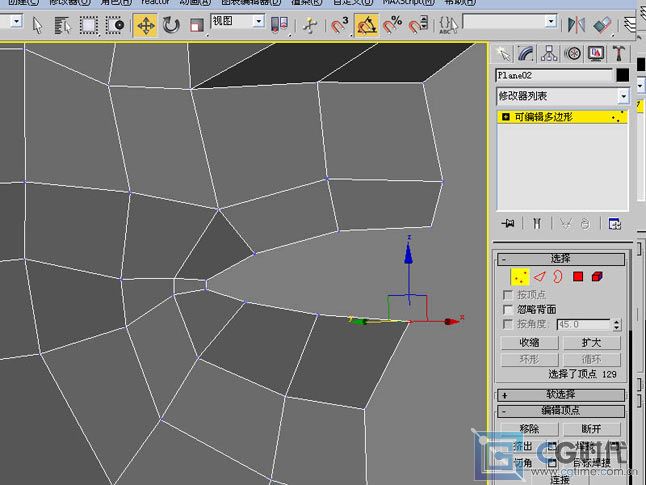This screenshot has height=485, width=646.
Task: Click the Mirror tool icon
Action: coord(576,25)
